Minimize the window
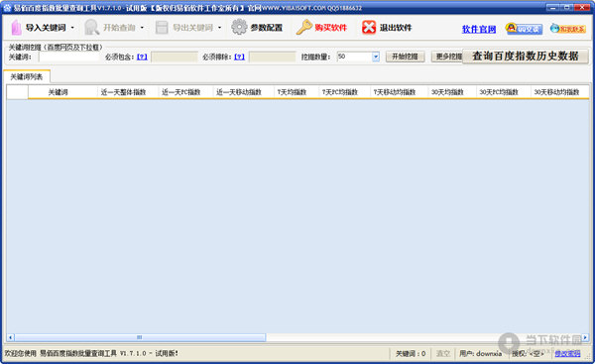The width and height of the screenshot is (595, 364). tap(553, 7)
